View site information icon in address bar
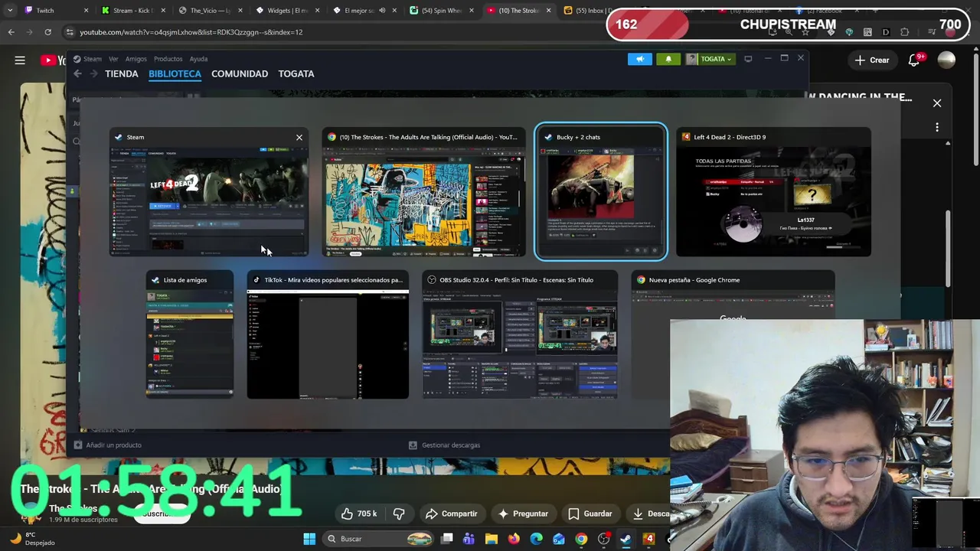The height and width of the screenshot is (551, 980). coord(70,32)
